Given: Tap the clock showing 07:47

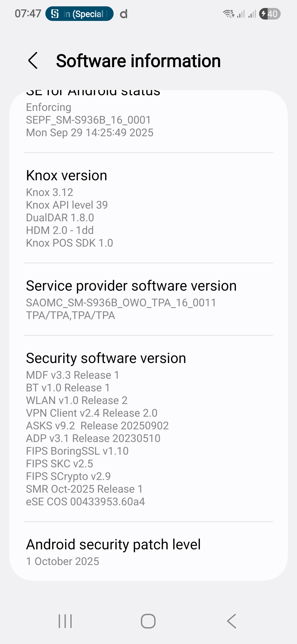Looking at the screenshot, I should (x=28, y=14).
